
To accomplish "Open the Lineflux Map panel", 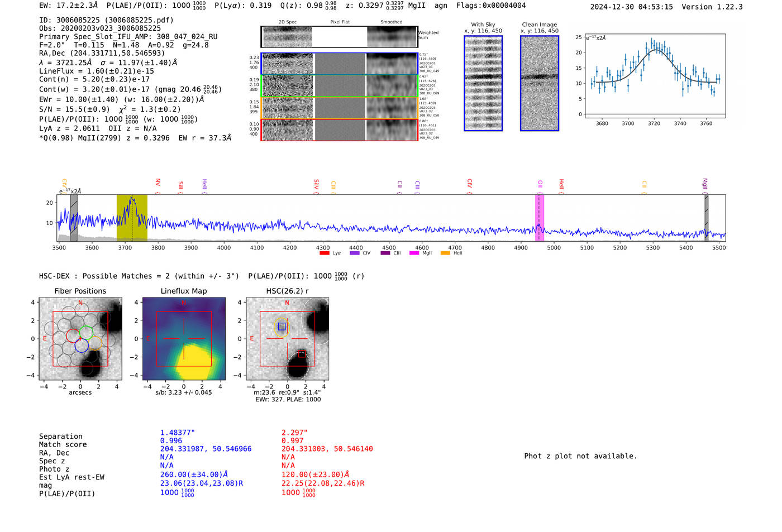I will pos(184,339).
